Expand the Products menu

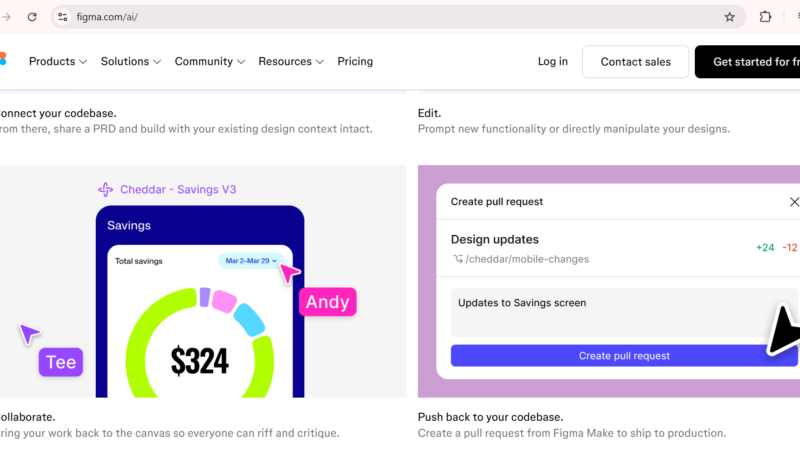(x=58, y=61)
